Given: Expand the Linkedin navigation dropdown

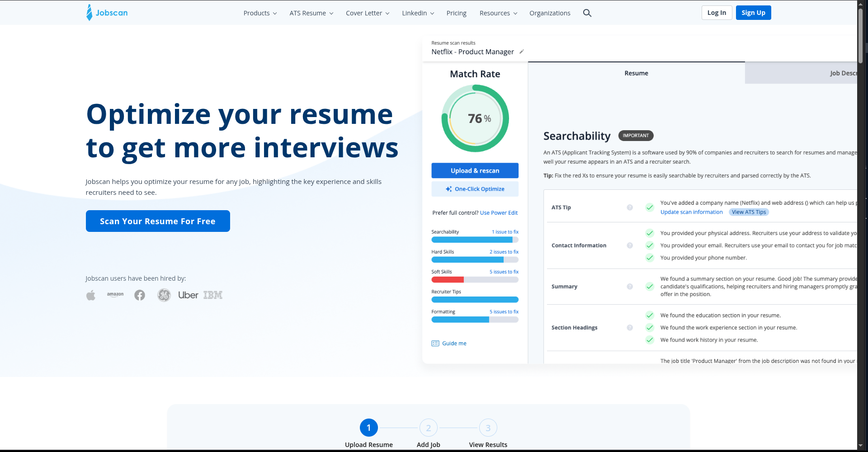Looking at the screenshot, I should pyautogui.click(x=417, y=13).
